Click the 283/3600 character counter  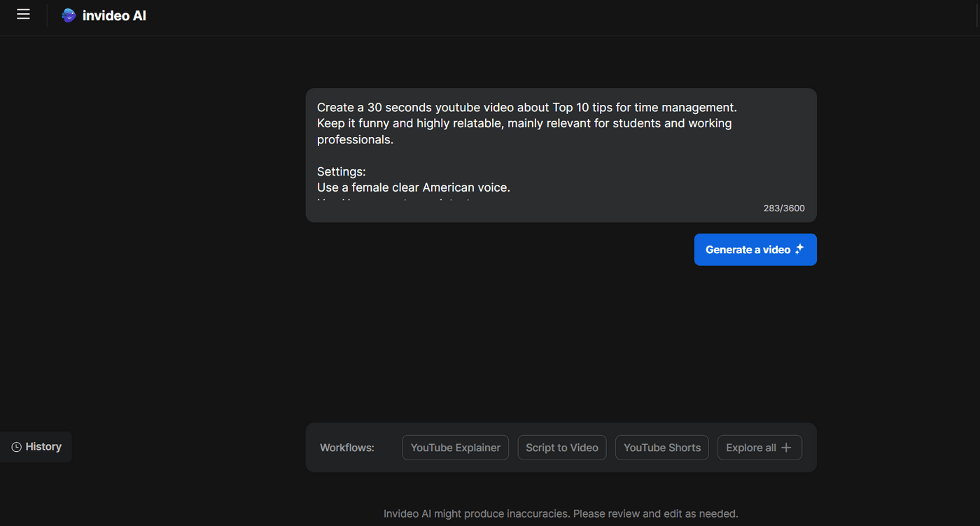pyautogui.click(x=783, y=208)
